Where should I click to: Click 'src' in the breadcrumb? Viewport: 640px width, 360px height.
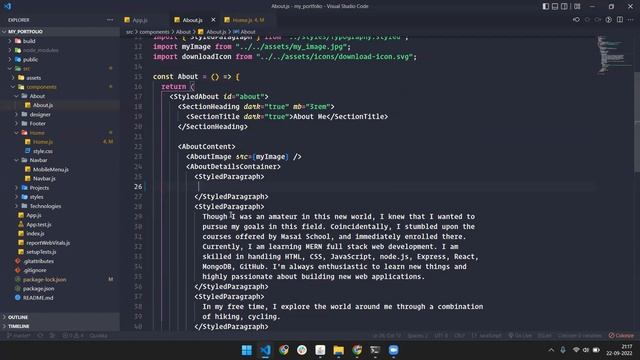(129, 32)
